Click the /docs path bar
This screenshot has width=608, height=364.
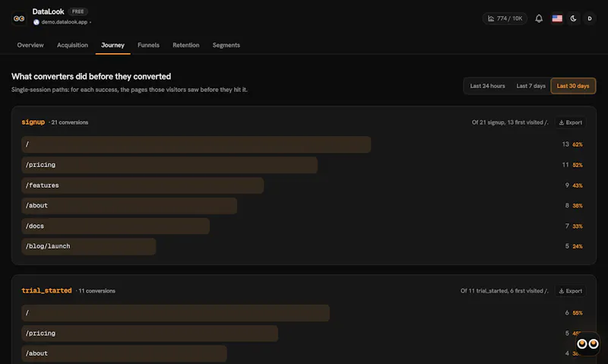[116, 226]
